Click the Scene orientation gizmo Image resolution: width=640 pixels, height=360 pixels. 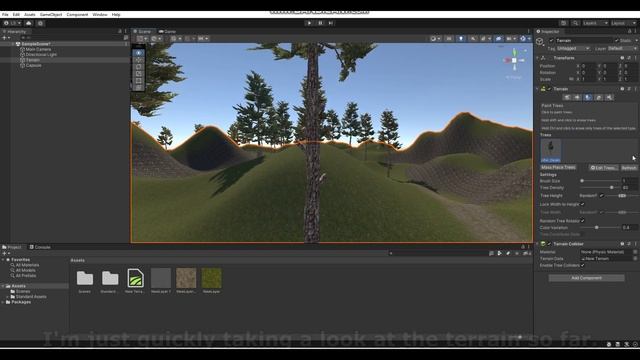tap(514, 60)
